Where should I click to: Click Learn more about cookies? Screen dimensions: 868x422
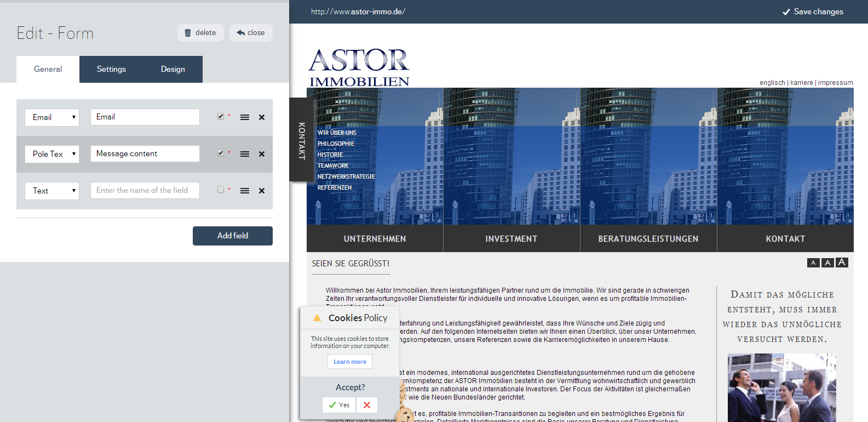click(x=350, y=362)
